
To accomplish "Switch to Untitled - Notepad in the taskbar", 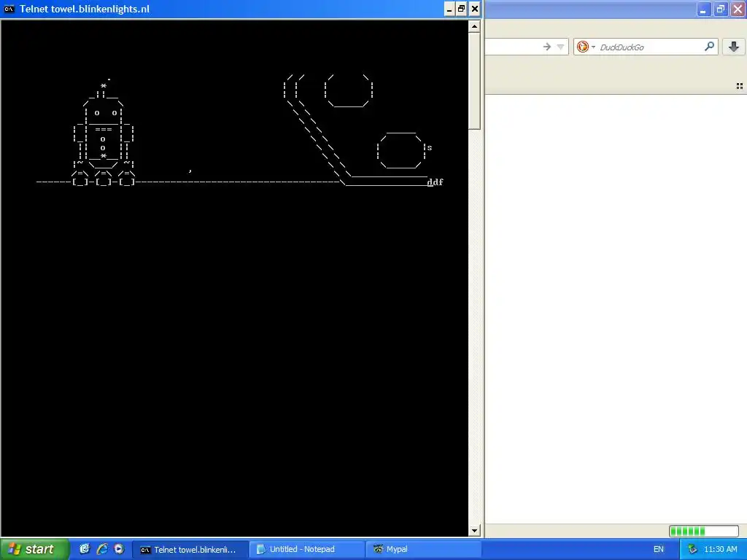I will (307, 550).
